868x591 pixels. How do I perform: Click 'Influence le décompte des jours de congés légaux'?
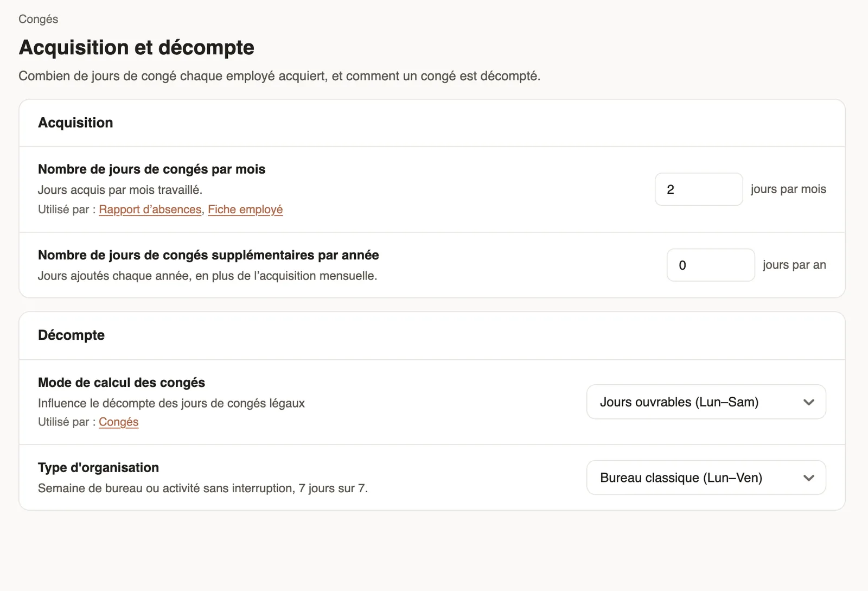pyautogui.click(x=171, y=403)
